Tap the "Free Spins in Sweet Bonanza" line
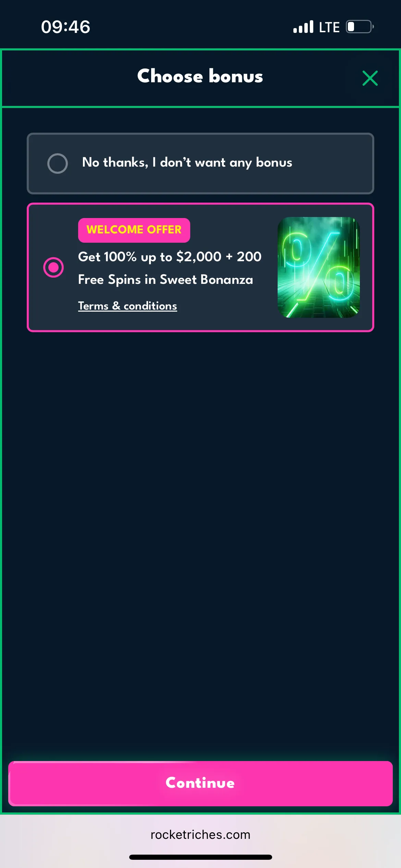The width and height of the screenshot is (401, 868). click(166, 280)
